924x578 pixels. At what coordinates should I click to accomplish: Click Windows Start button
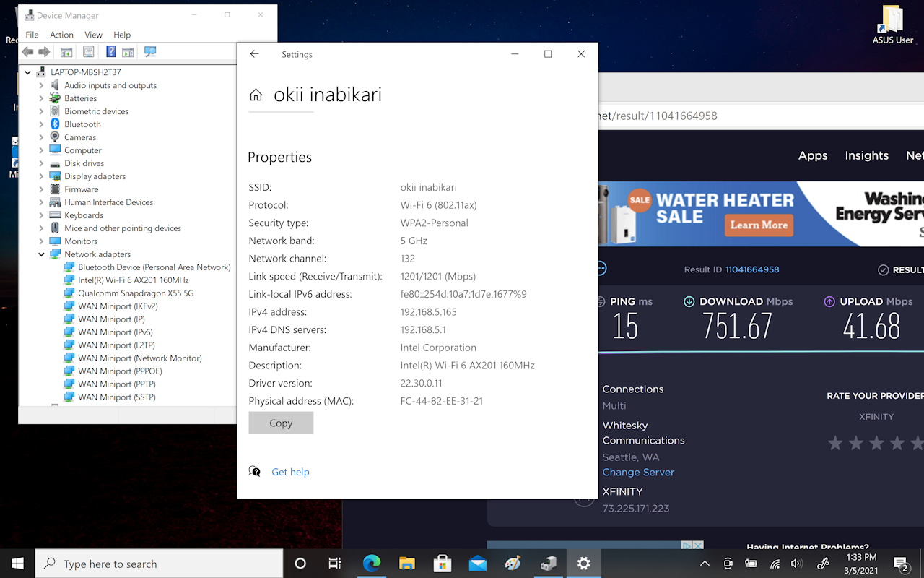(x=17, y=564)
